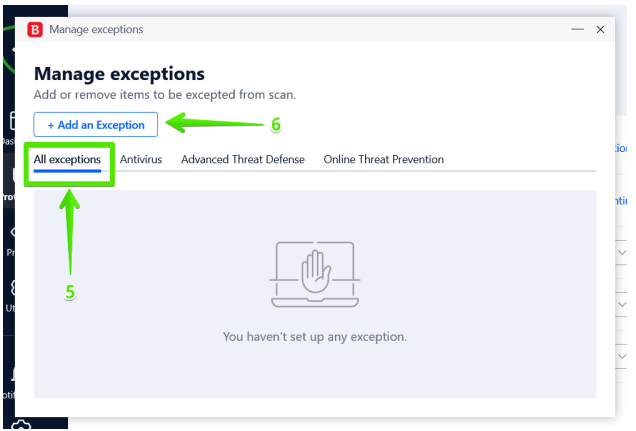Switch to the Antivirus tab

pos(141,160)
